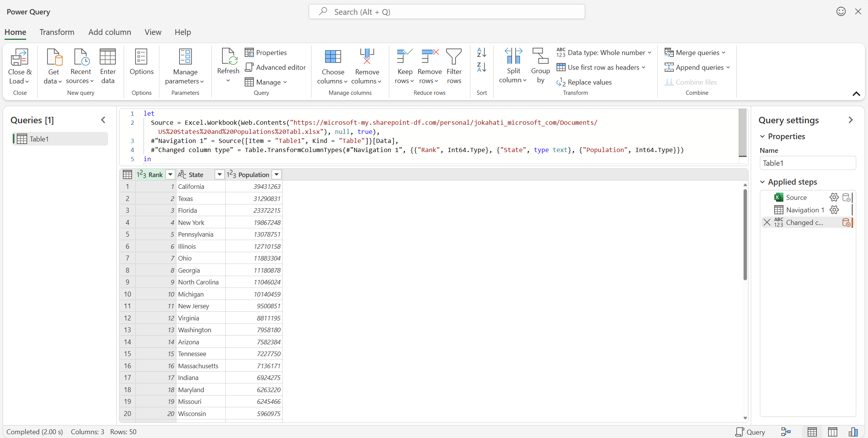The width and height of the screenshot is (868, 438).
Task: Open the Advanced editor
Action: [x=275, y=67]
